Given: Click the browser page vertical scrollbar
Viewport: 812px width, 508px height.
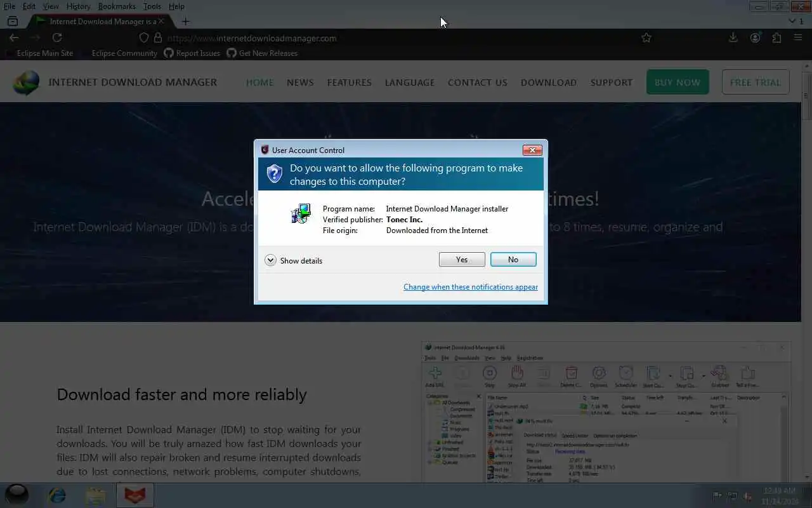Looking at the screenshot, I should [x=807, y=273].
